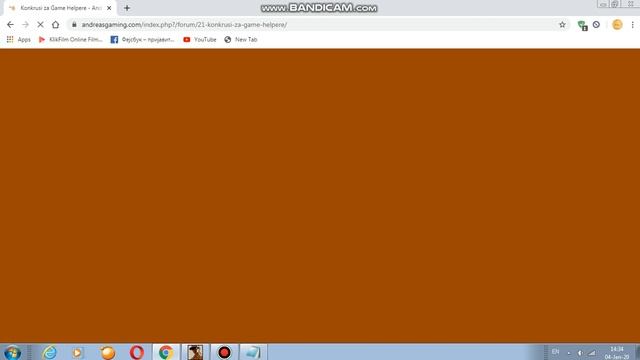
Task: Click the circular extension icon beside the shield
Action: tap(596, 24)
